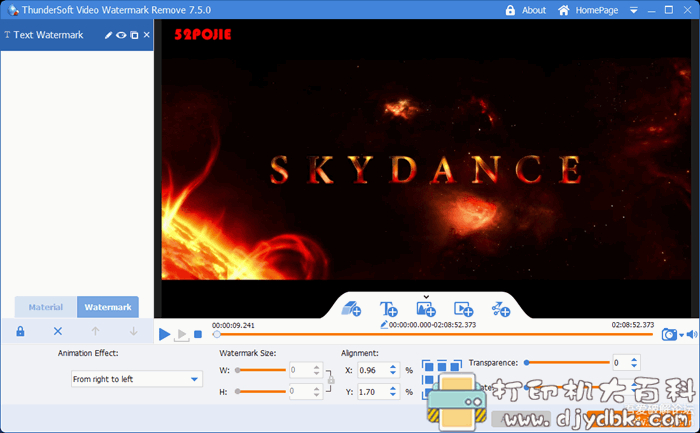700x433 pixels.
Task: Toggle the width-height aspect ratio lock
Action: click(330, 380)
